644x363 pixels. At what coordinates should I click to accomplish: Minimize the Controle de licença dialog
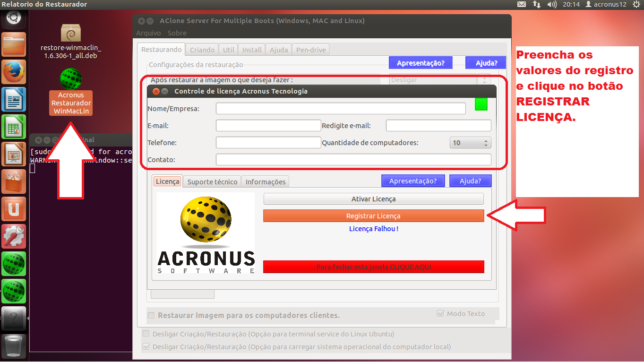(164, 91)
